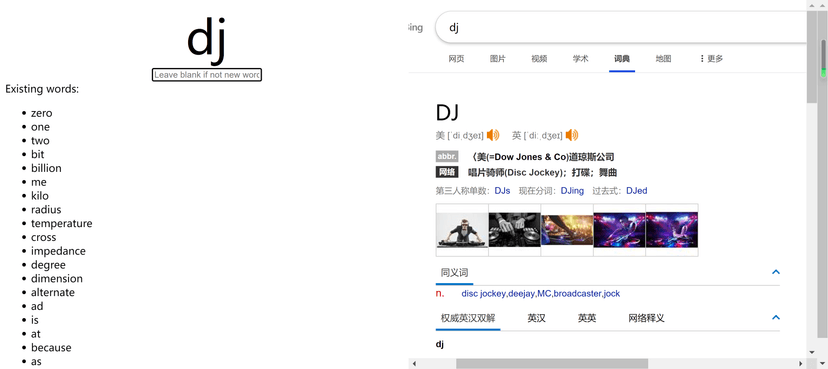Click the disc jockey synonym link
This screenshot has width=828, height=369.
tap(484, 294)
